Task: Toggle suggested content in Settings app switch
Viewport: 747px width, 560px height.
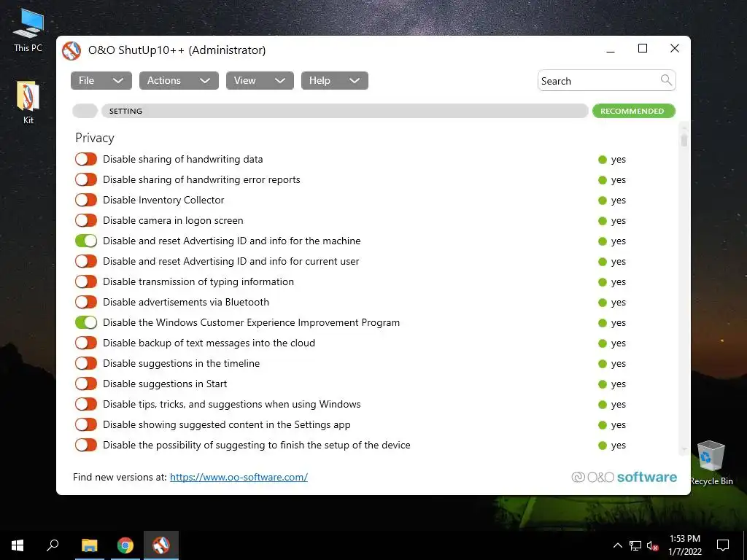Action: click(x=86, y=425)
